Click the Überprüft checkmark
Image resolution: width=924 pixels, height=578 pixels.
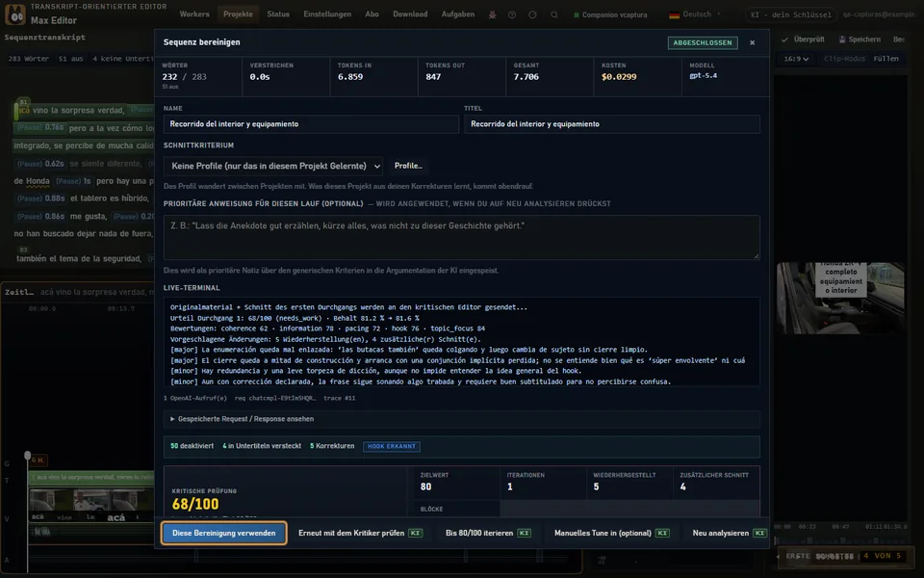point(785,39)
